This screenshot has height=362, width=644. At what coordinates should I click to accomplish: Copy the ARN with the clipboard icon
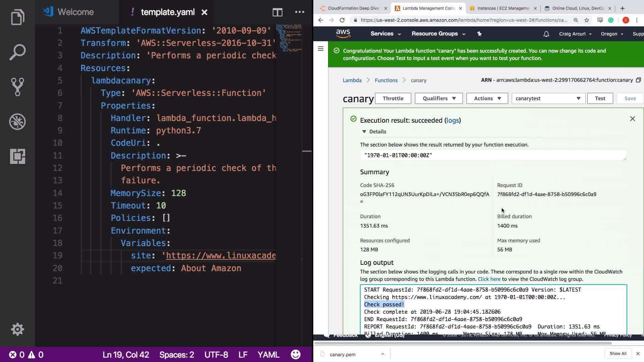click(638, 80)
